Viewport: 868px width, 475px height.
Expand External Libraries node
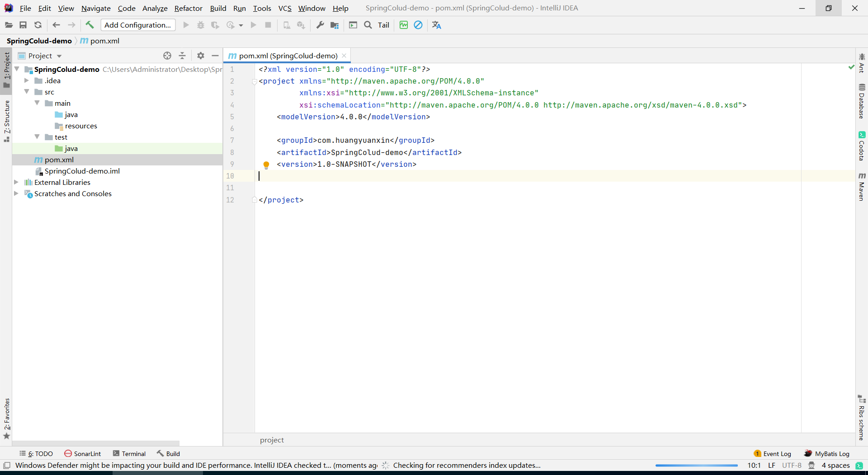click(16, 182)
